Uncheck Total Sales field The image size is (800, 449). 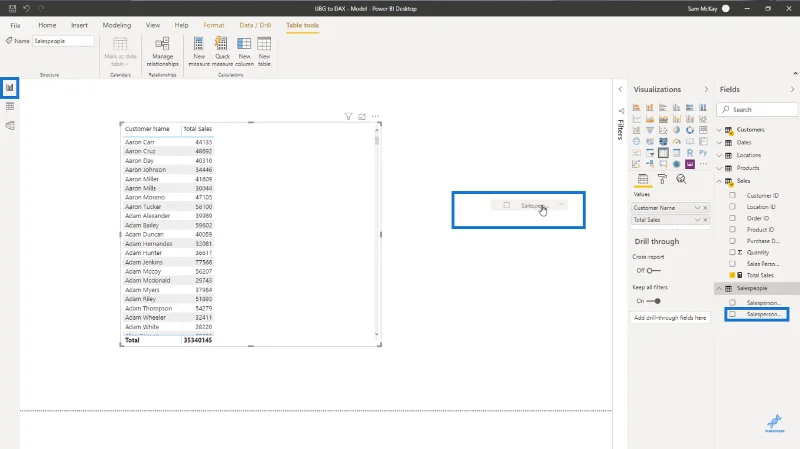coord(732,275)
